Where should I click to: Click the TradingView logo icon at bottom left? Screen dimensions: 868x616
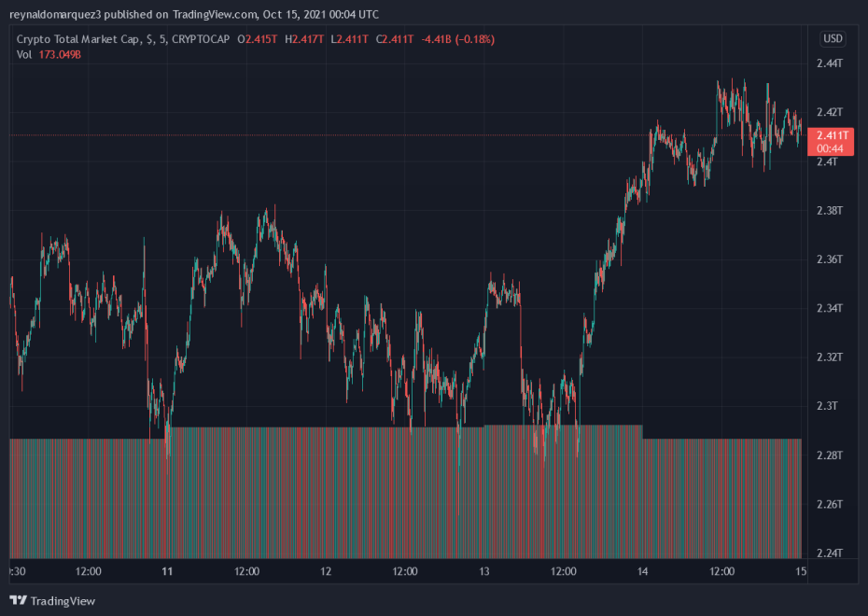click(18, 600)
